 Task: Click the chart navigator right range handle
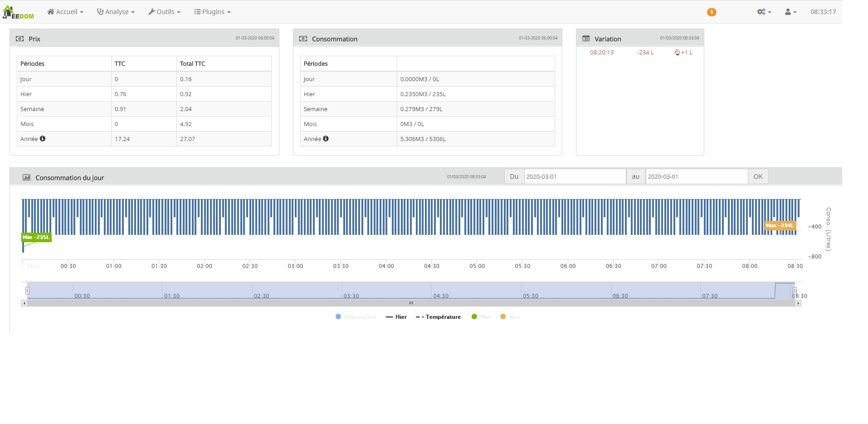[x=795, y=290]
